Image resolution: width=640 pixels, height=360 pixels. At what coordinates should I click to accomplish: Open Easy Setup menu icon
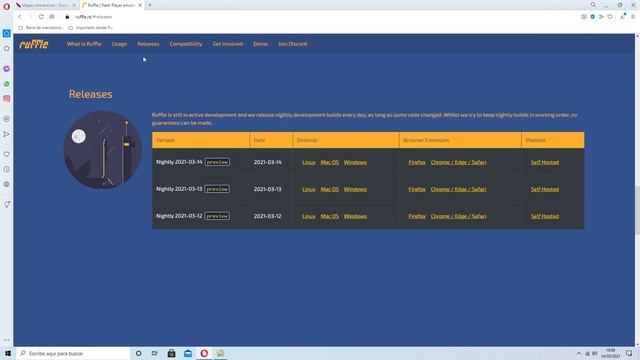pyautogui.click(x=633, y=17)
